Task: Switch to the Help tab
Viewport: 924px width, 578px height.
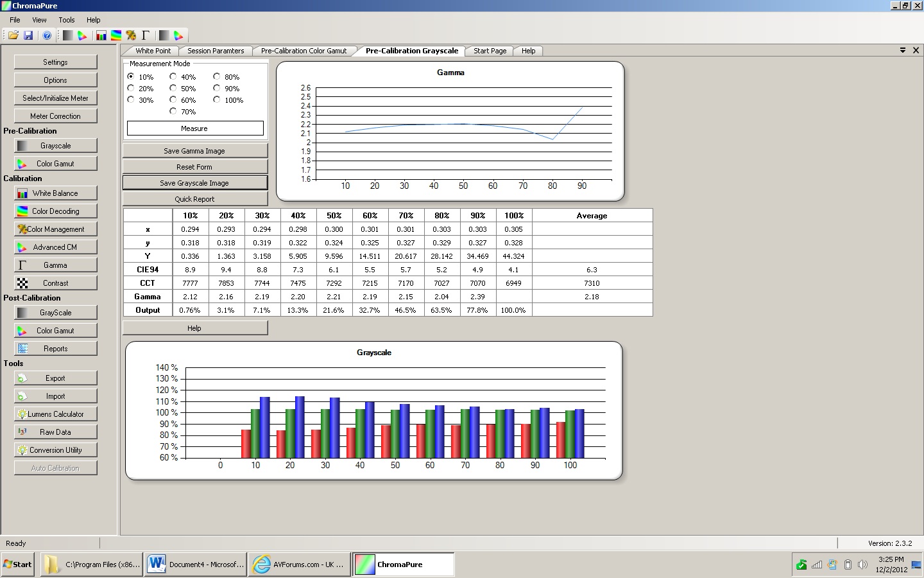Action: tap(528, 51)
